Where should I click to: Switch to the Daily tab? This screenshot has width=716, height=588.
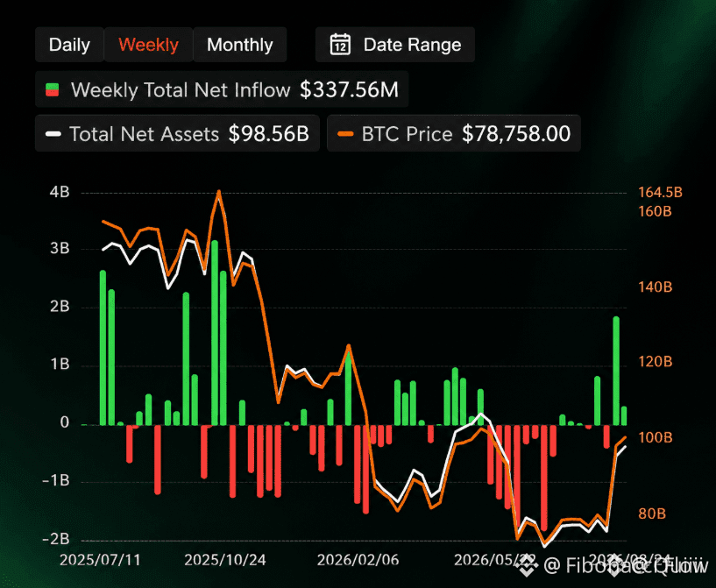(x=69, y=45)
